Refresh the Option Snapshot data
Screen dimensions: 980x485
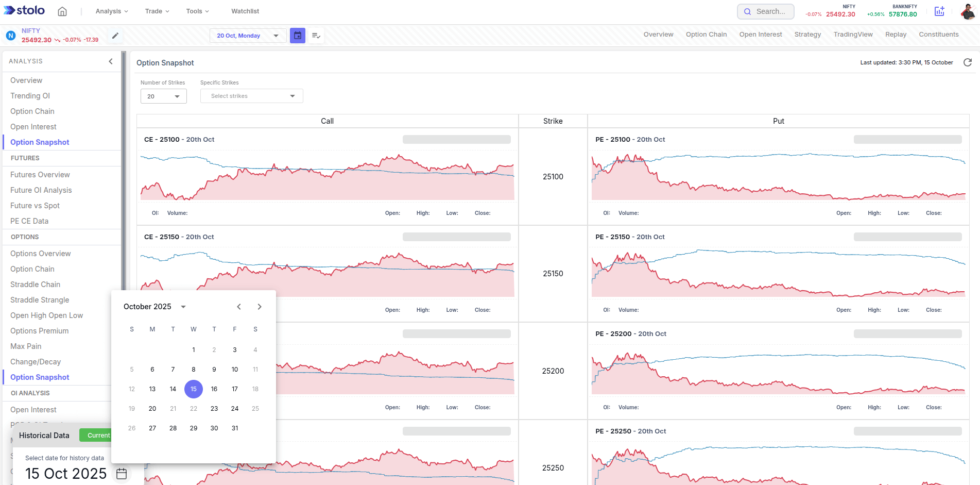tap(968, 62)
